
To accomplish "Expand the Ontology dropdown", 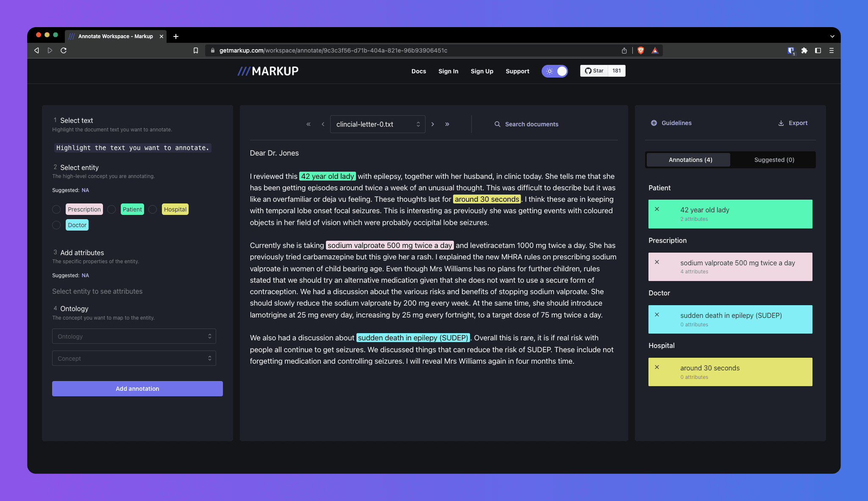I will [x=134, y=337].
